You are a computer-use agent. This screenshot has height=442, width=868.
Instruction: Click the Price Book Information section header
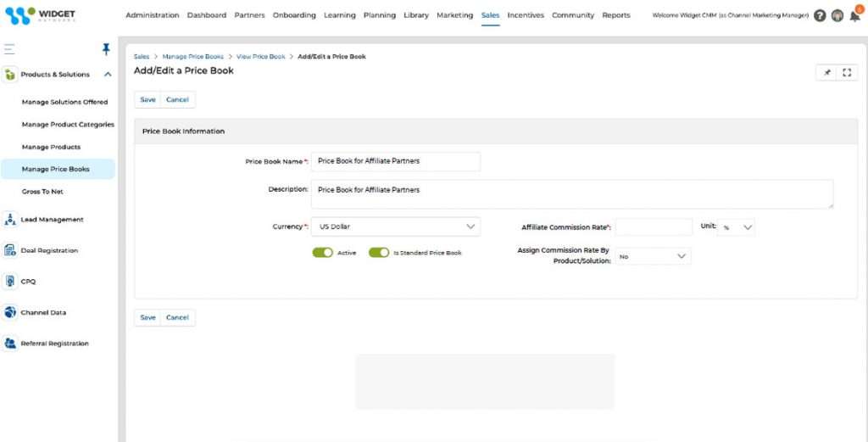click(x=496, y=131)
